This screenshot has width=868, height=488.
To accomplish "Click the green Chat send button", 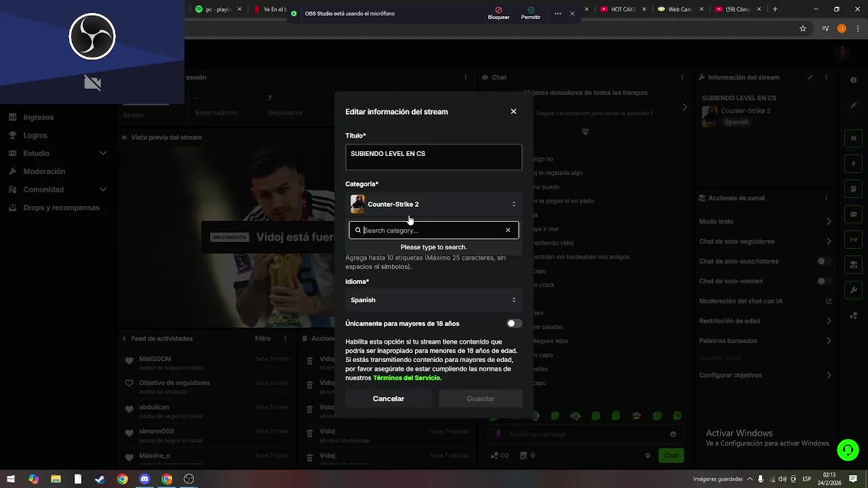I will click(x=671, y=455).
